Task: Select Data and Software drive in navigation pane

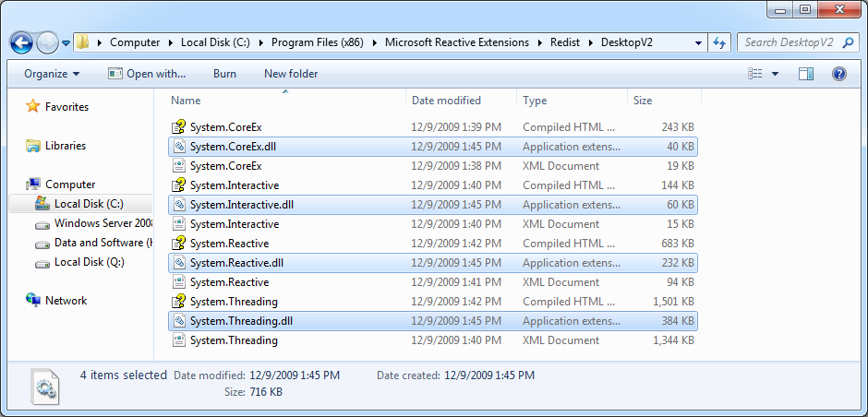Action: (x=103, y=243)
